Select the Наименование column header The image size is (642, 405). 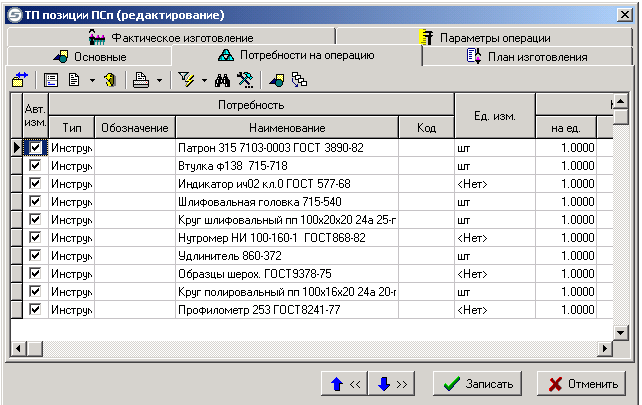(x=287, y=128)
